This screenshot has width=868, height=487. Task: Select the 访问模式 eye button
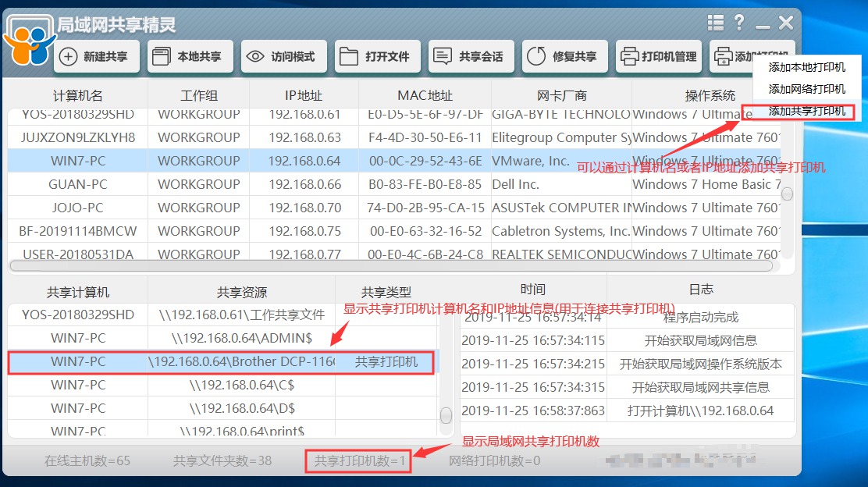283,56
